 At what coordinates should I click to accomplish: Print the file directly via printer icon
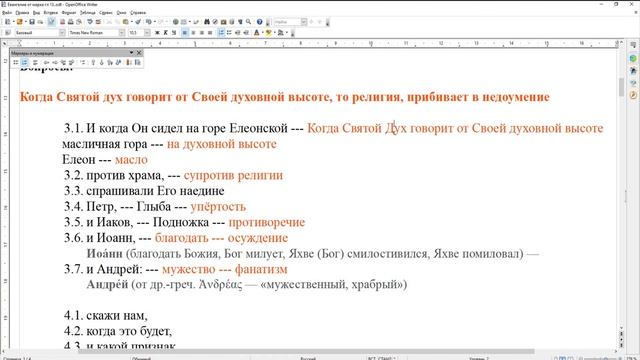[71, 22]
